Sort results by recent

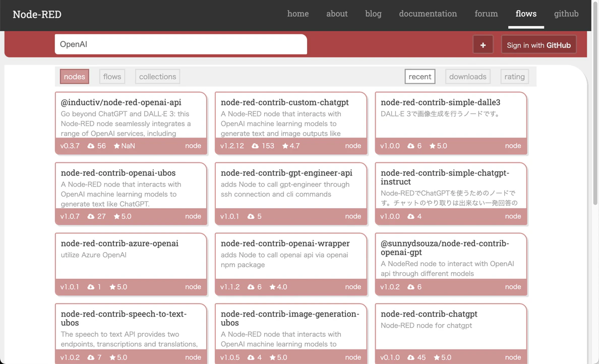[x=420, y=77]
